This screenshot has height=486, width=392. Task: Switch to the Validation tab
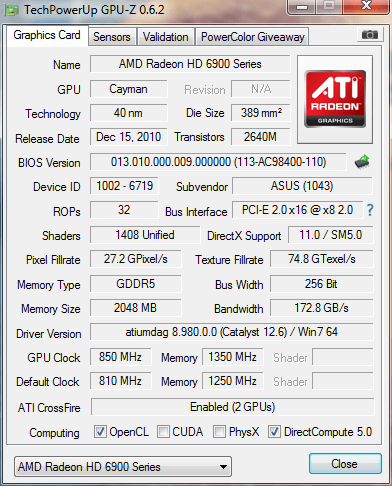click(x=166, y=37)
